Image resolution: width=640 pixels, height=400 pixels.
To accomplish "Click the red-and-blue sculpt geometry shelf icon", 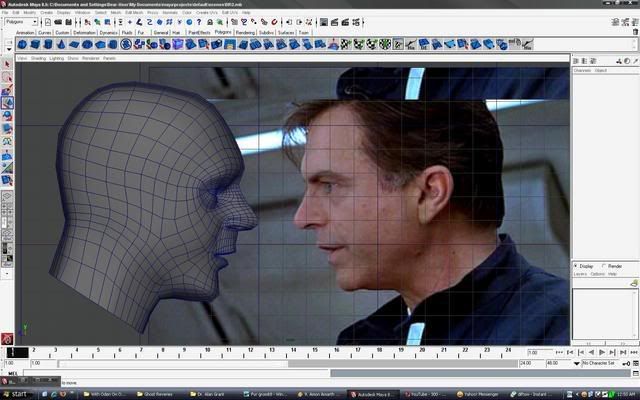I will pyautogui.click(x=333, y=44).
